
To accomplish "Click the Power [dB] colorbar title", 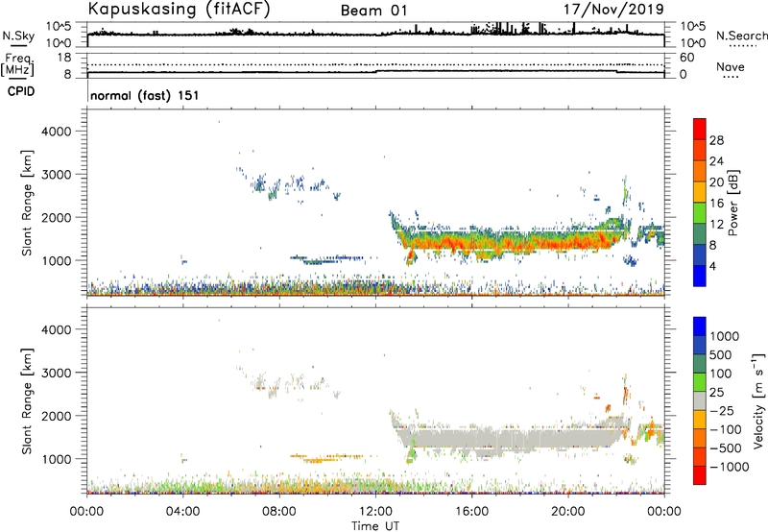I will click(x=733, y=203).
